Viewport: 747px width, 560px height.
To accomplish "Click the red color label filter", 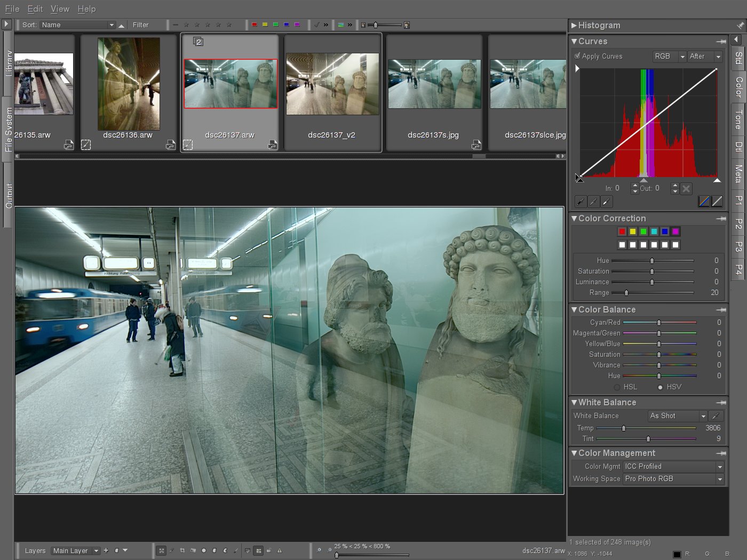I will pos(255,25).
